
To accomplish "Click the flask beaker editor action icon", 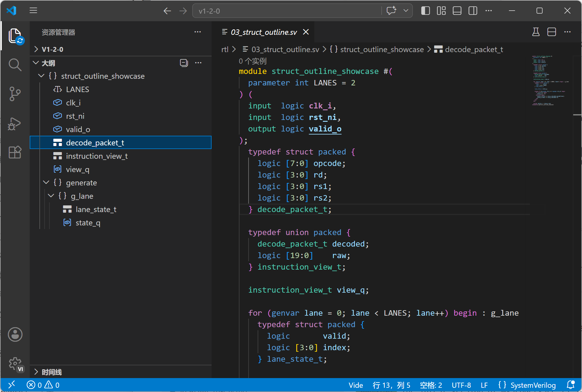I will [x=536, y=32].
